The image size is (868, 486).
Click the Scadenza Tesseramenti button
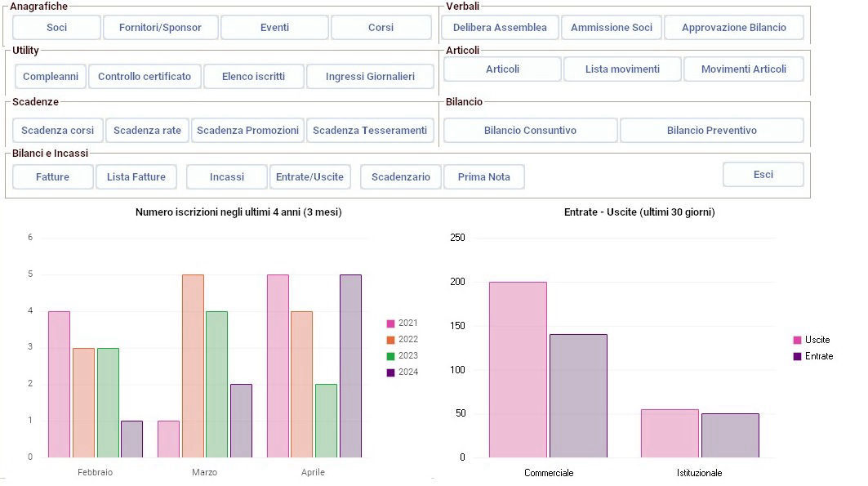[x=370, y=131]
